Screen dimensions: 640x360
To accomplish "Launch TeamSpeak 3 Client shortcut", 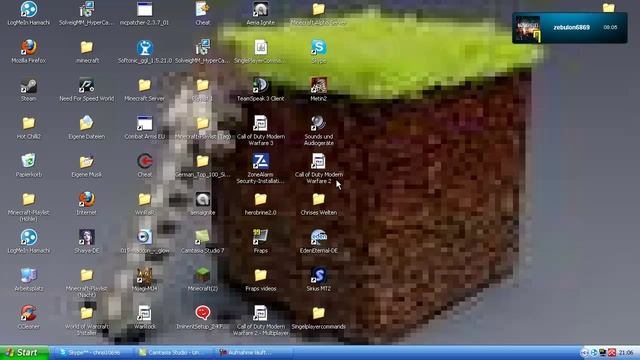I will coord(260,86).
